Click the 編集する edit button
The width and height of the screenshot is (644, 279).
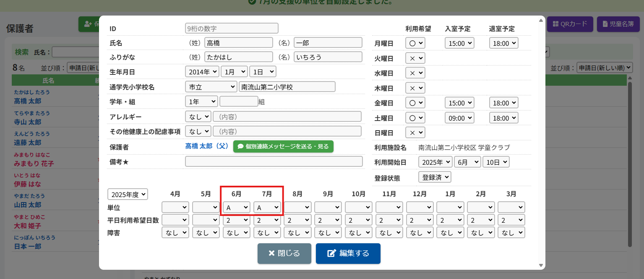[x=348, y=253]
